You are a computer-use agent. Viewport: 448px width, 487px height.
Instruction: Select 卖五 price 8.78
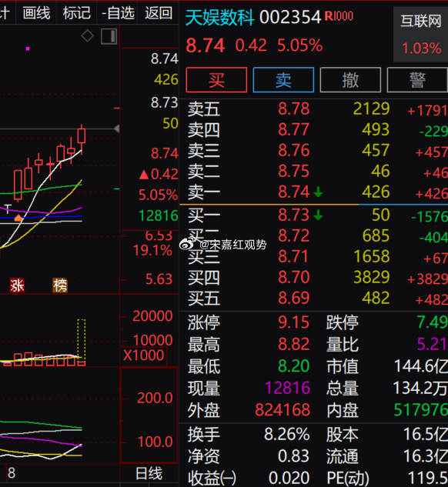pos(293,109)
